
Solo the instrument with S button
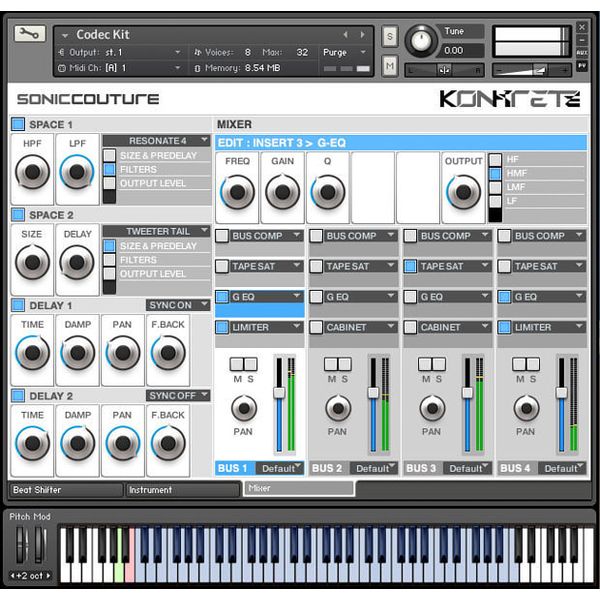pos(390,37)
